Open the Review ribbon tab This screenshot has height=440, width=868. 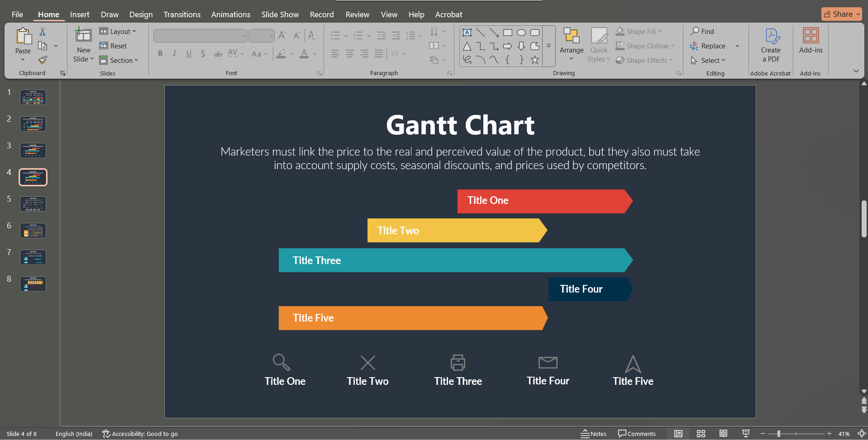(x=357, y=14)
